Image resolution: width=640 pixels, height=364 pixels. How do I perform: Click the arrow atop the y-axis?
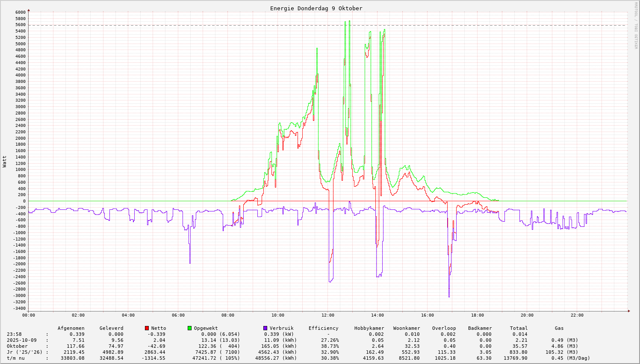point(29,10)
